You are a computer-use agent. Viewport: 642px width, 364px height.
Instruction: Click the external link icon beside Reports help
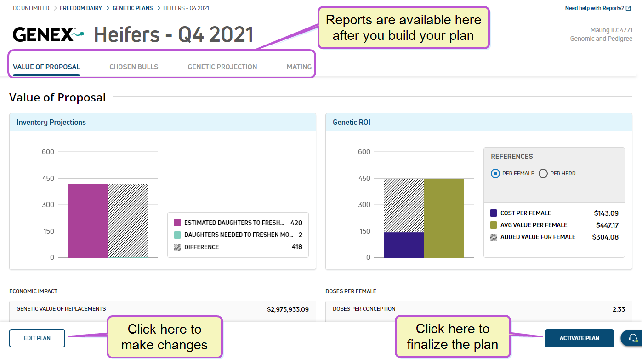point(628,8)
